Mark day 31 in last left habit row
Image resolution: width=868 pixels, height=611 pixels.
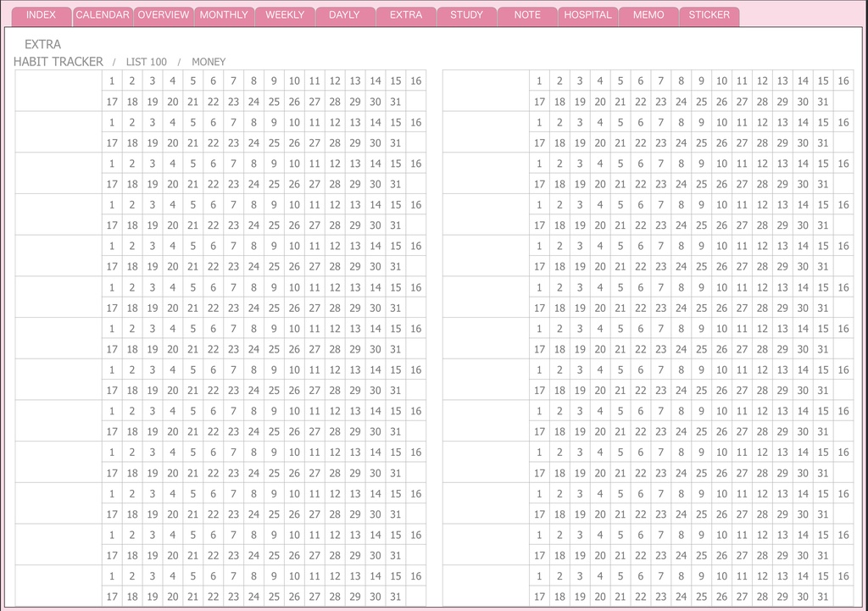tap(395, 597)
